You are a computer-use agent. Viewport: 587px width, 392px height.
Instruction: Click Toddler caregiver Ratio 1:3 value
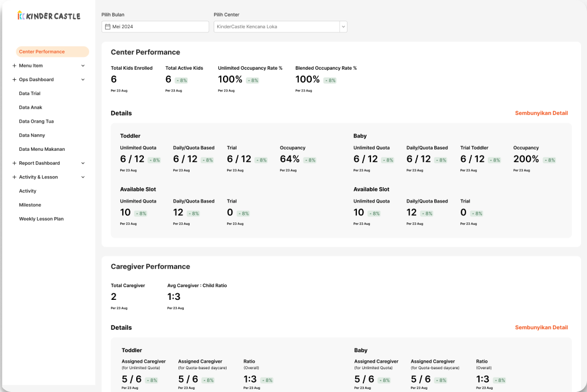point(250,379)
